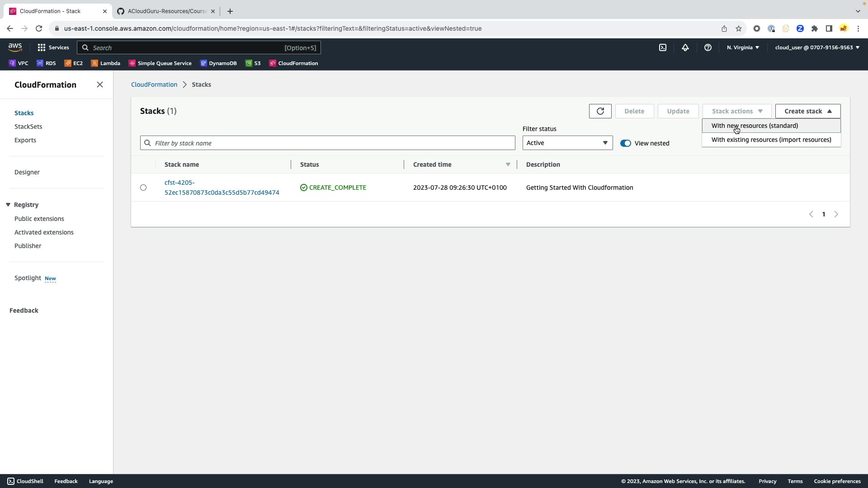The height and width of the screenshot is (488, 868).
Task: Close the CloudFormation side navigation panel
Action: coord(100,85)
